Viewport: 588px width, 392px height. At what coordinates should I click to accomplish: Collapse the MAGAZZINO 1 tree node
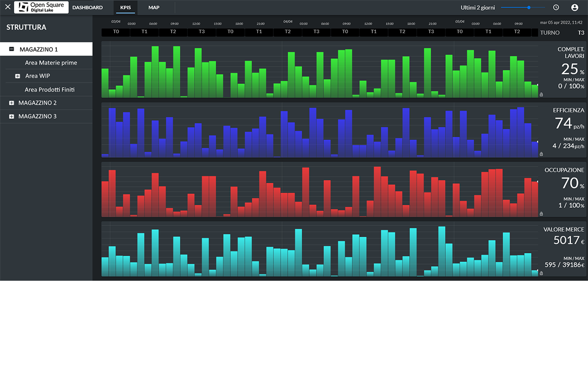[x=12, y=49]
